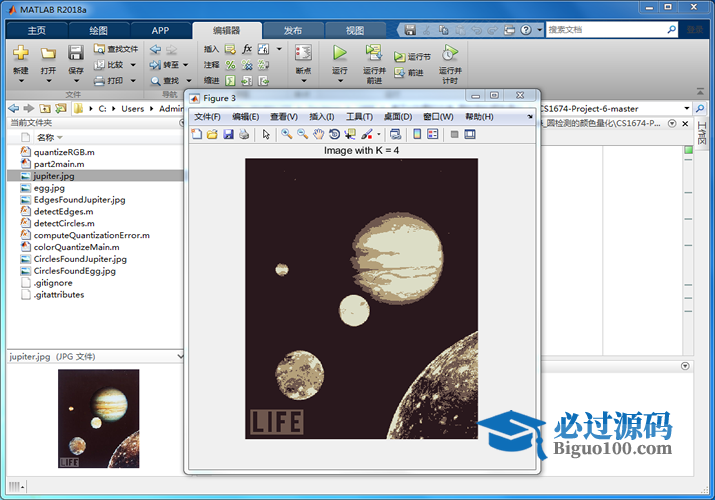
Task: Open Tools (工具) menu in Figure 3
Action: (359, 117)
